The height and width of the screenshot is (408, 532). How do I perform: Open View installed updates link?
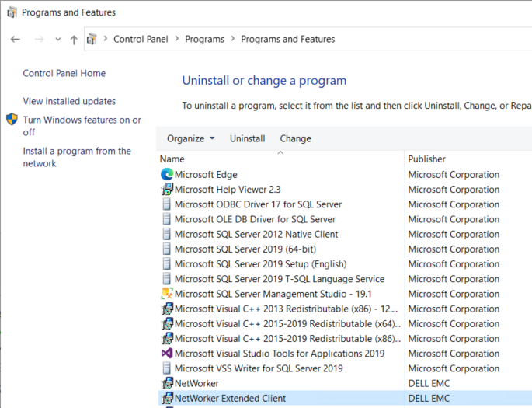point(69,102)
